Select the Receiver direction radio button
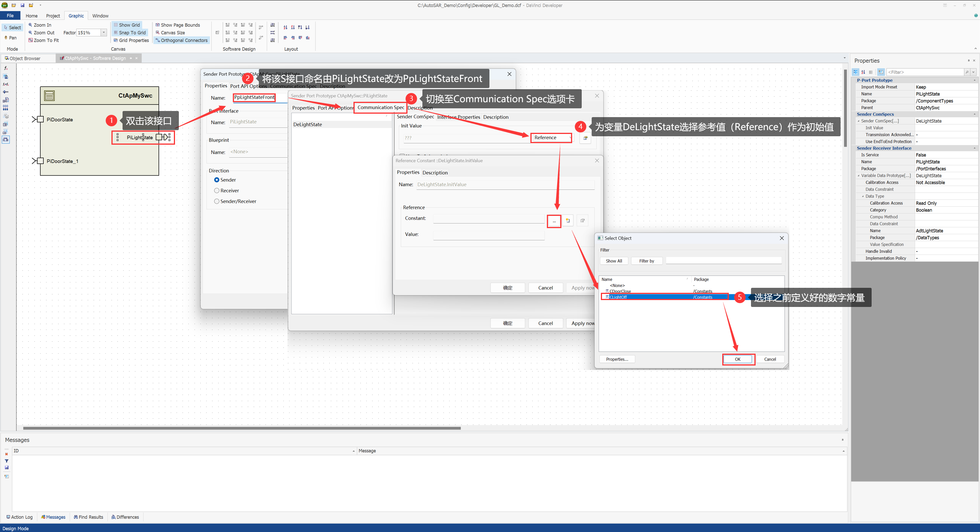Screen dimensions: 980x532 coord(217,191)
